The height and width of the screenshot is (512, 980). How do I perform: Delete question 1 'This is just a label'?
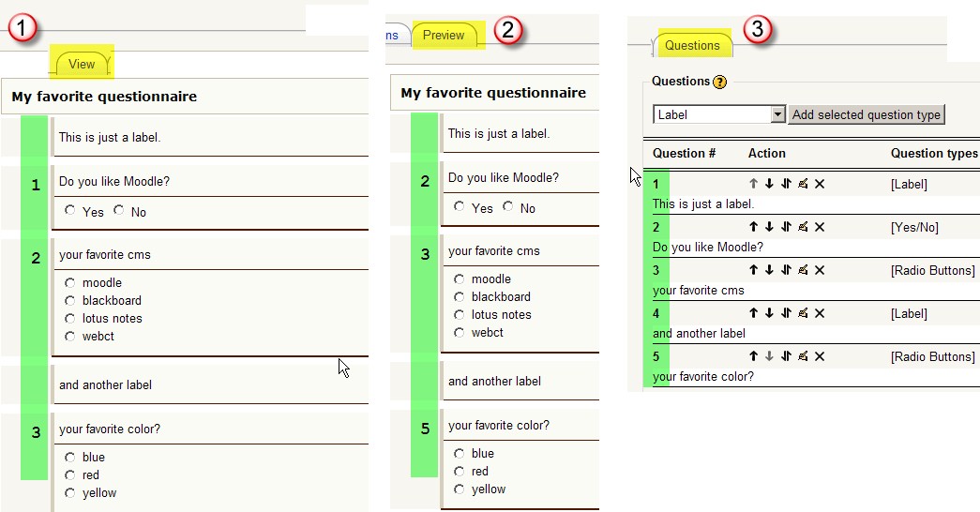(x=820, y=184)
